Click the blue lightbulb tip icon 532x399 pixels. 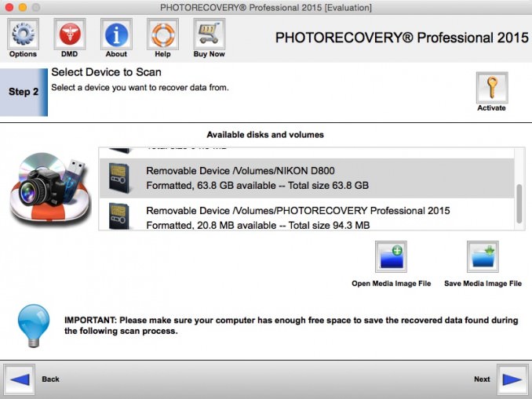tap(34, 322)
